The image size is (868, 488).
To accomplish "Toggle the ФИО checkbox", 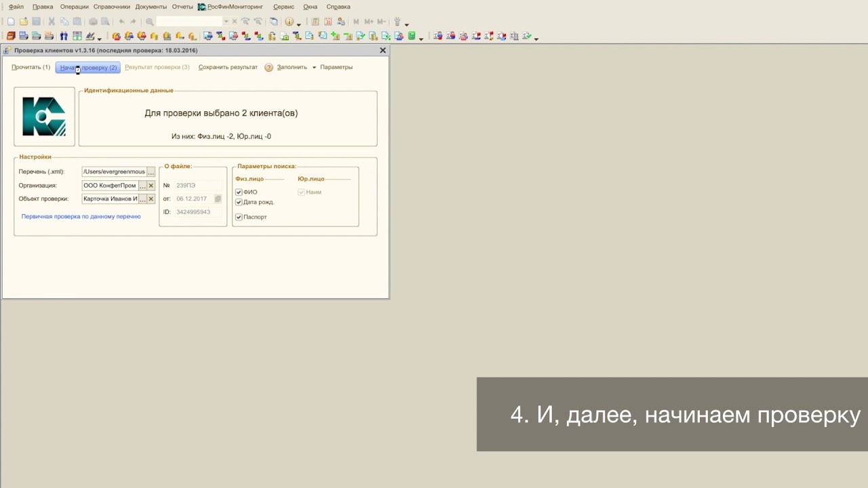I will (239, 192).
